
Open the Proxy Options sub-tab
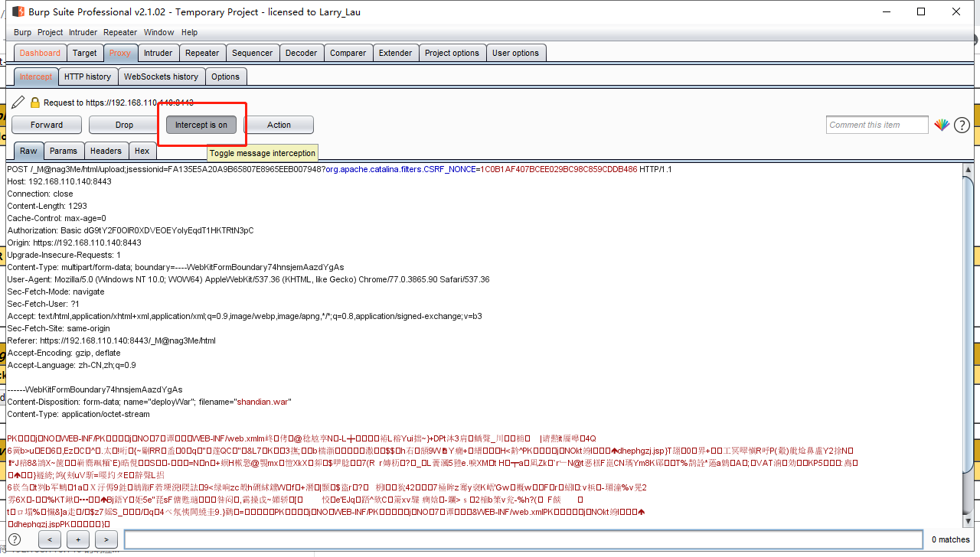(226, 77)
